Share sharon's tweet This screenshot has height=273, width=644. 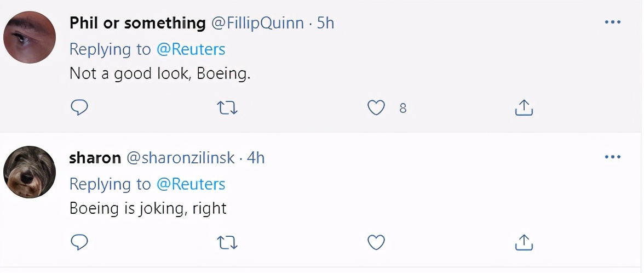[524, 242]
